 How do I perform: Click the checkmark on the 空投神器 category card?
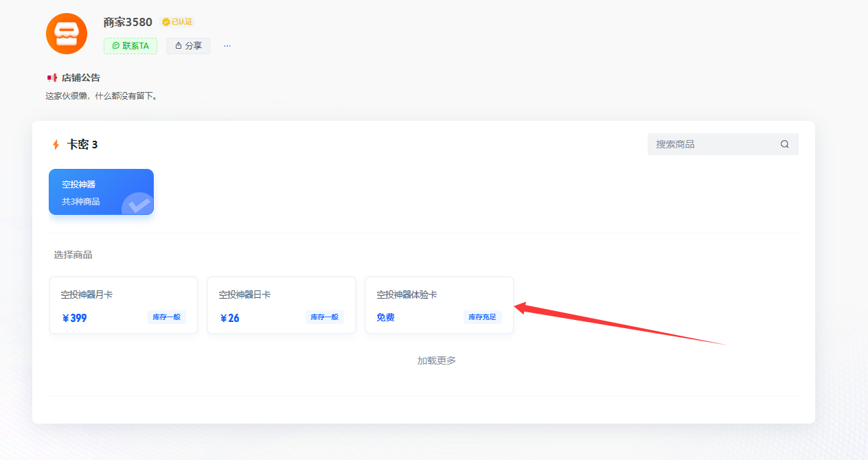138,204
